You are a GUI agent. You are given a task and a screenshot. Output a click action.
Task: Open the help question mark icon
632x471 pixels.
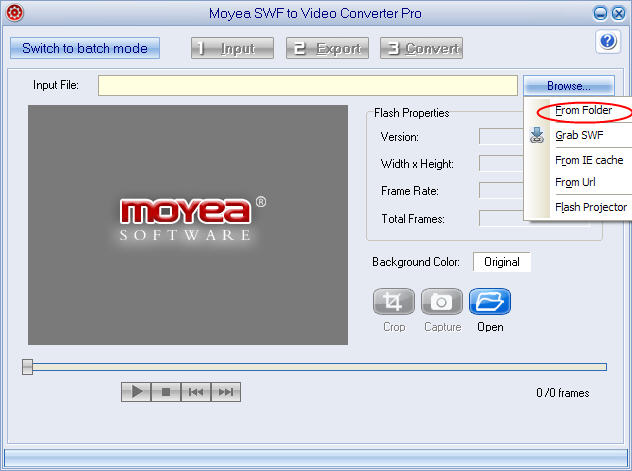click(608, 41)
